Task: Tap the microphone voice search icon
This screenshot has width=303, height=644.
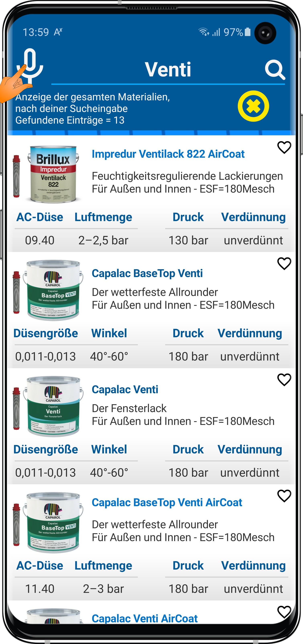Action: (x=30, y=65)
